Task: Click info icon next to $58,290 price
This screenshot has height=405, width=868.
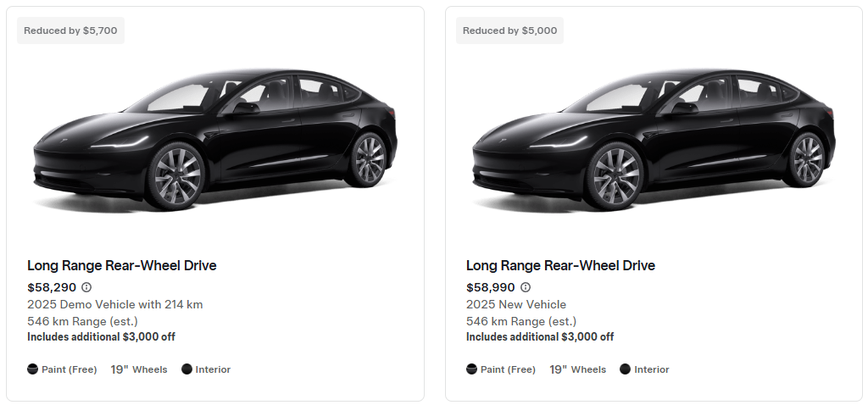Action: tap(86, 287)
